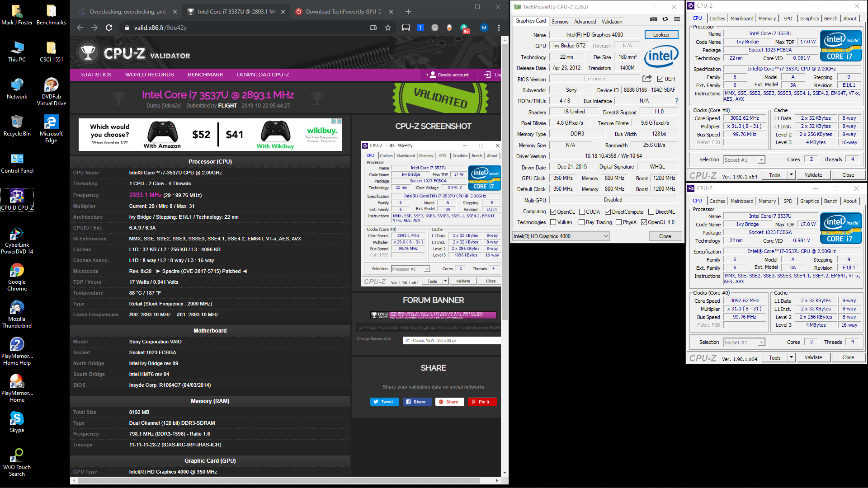Open Socket #1 dropdown in upper CPU-Z window
The height and width of the screenshot is (488, 868).
pyautogui.click(x=744, y=160)
